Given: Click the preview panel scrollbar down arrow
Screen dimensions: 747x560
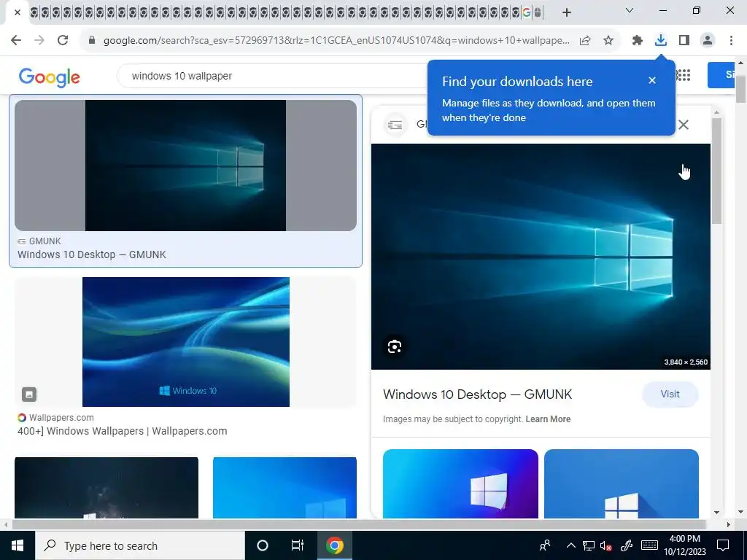Looking at the screenshot, I should 716,513.
